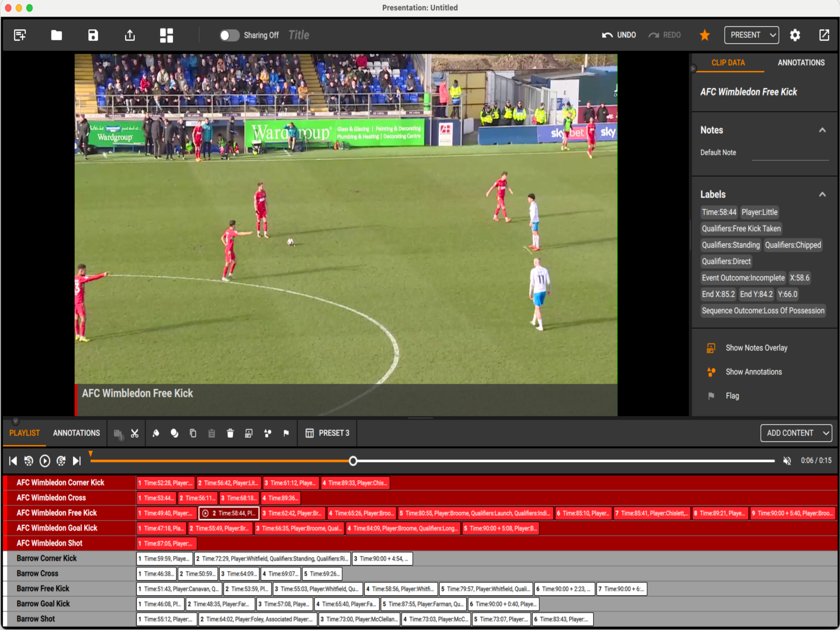
Task: Toggle the Sharing Off switch
Action: pyautogui.click(x=229, y=35)
